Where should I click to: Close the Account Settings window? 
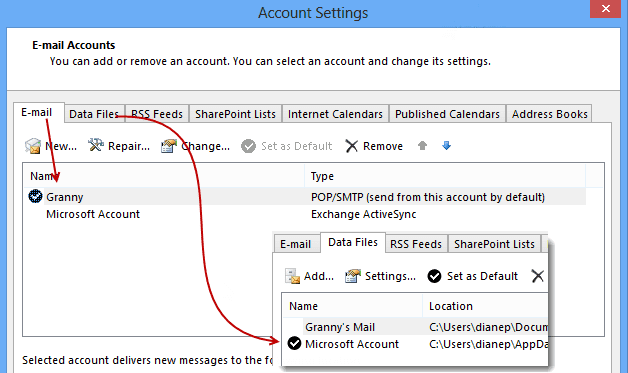606,8
